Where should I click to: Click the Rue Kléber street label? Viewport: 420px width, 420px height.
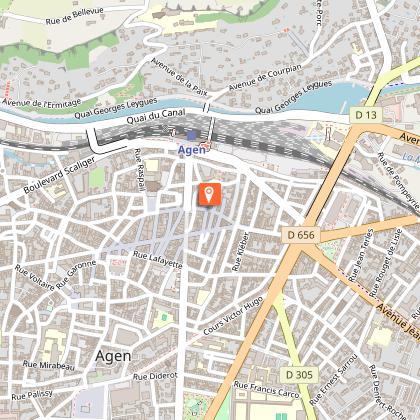point(241,252)
